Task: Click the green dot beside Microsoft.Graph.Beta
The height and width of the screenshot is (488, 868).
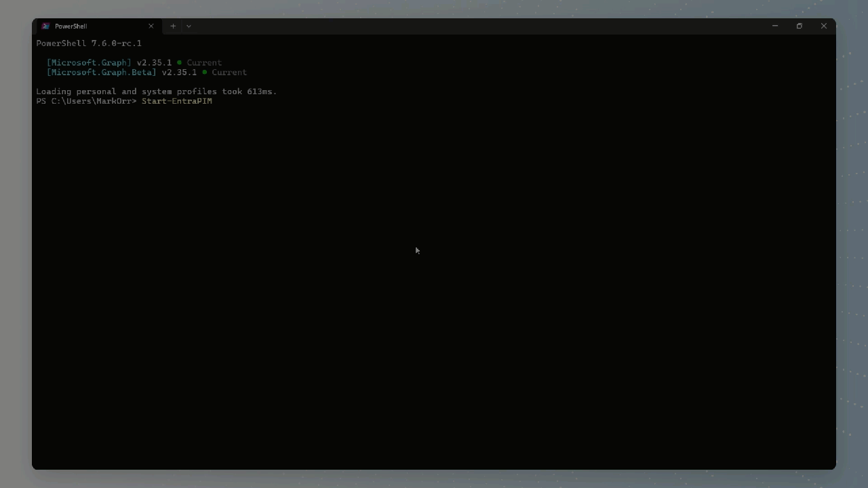Action: coord(204,72)
